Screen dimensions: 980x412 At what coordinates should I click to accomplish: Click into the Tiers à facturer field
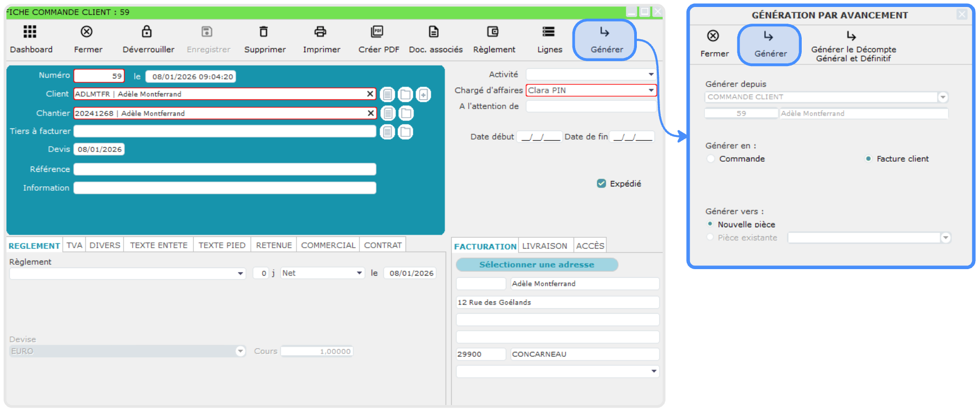tap(224, 131)
